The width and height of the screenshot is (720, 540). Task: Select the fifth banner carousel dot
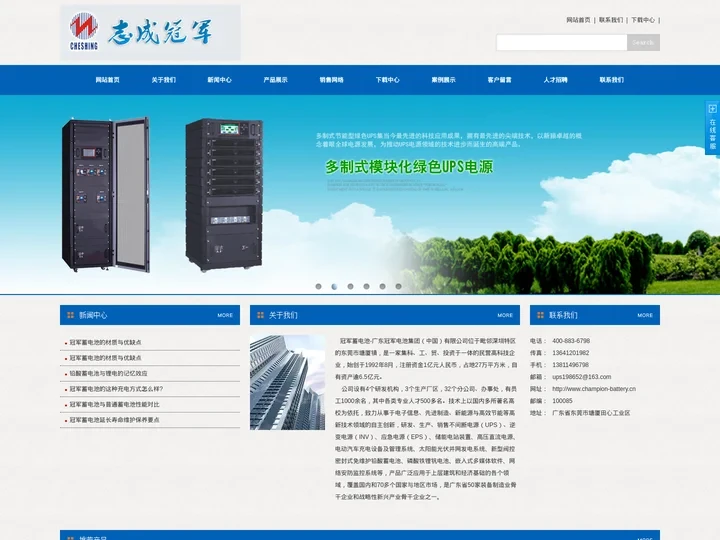(382, 287)
